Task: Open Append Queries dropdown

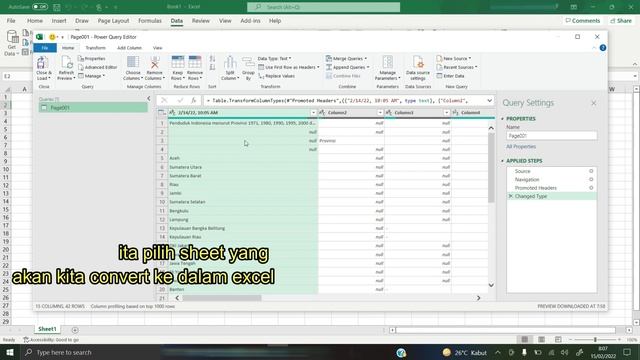Action: (348, 67)
